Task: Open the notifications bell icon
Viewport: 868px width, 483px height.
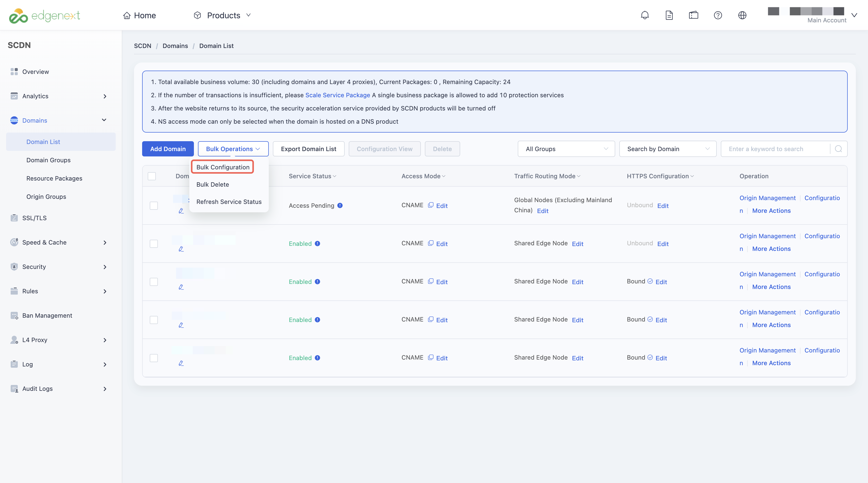Action: click(x=645, y=15)
